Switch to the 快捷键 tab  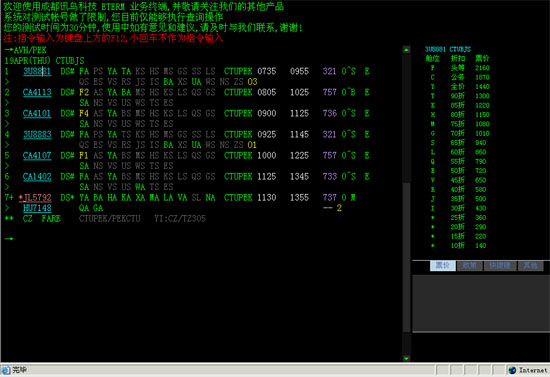click(500, 265)
